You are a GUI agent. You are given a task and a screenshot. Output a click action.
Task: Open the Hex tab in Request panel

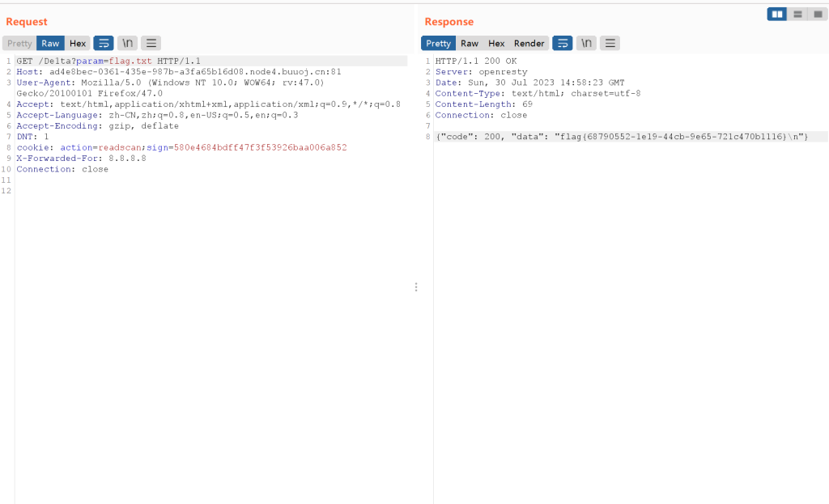78,44
